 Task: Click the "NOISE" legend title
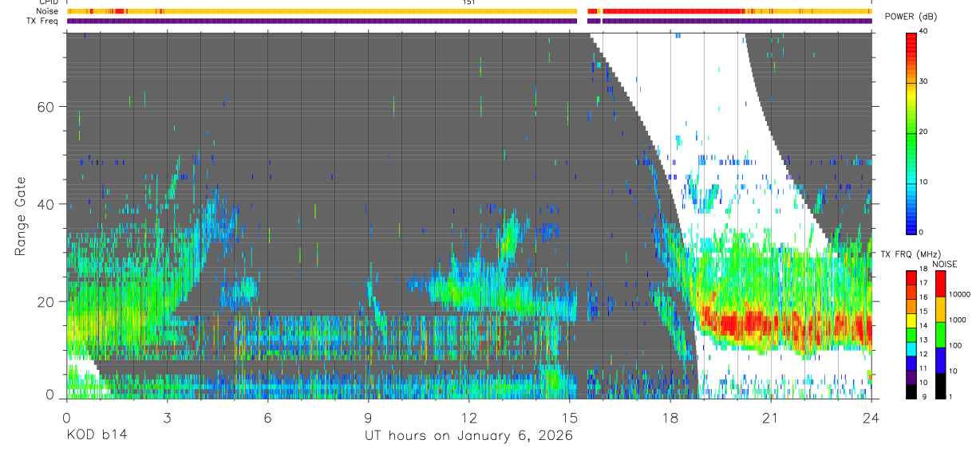[946, 264]
